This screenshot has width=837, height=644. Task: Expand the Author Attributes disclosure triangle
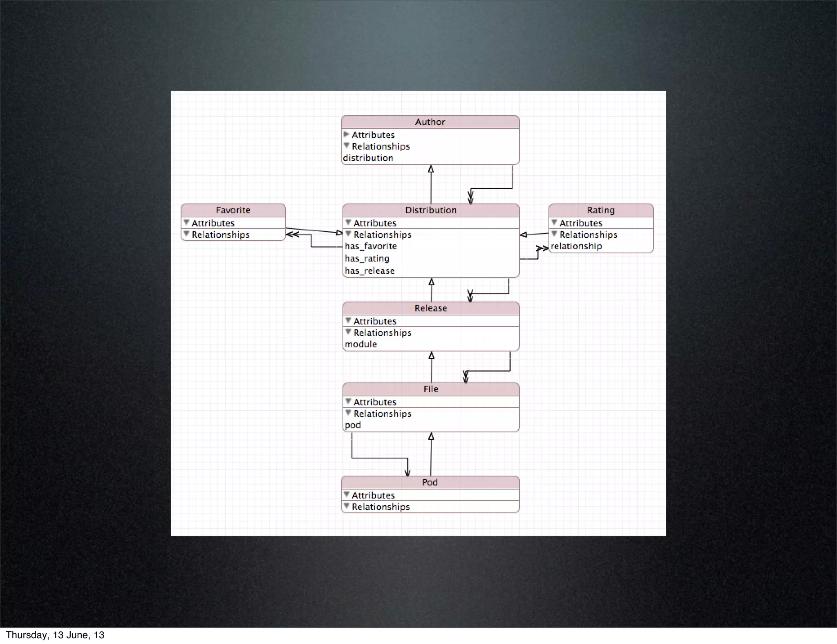(347, 134)
